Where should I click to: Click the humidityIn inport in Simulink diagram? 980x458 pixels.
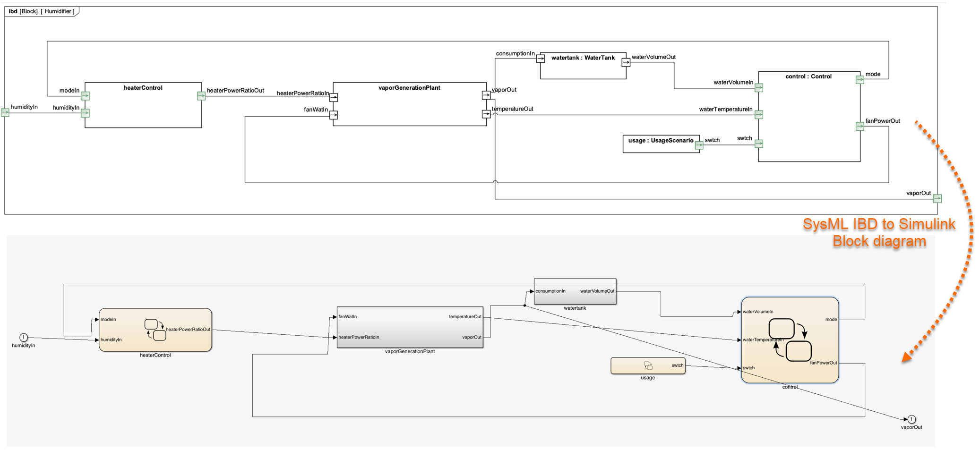(x=24, y=337)
